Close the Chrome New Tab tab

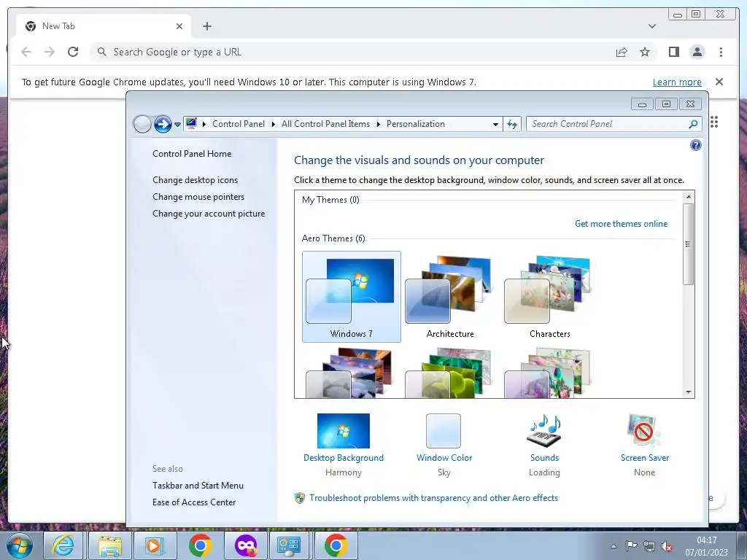179,26
